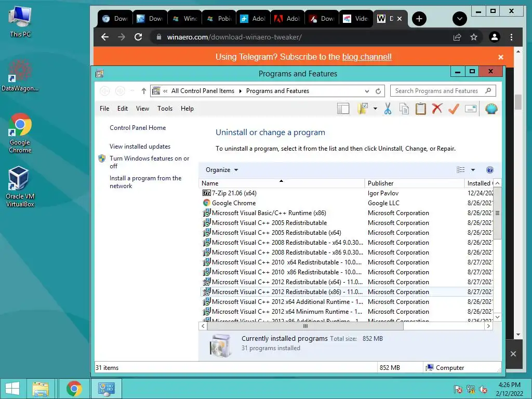Open the Help menu
This screenshot has height=399, width=532.
[187, 109]
